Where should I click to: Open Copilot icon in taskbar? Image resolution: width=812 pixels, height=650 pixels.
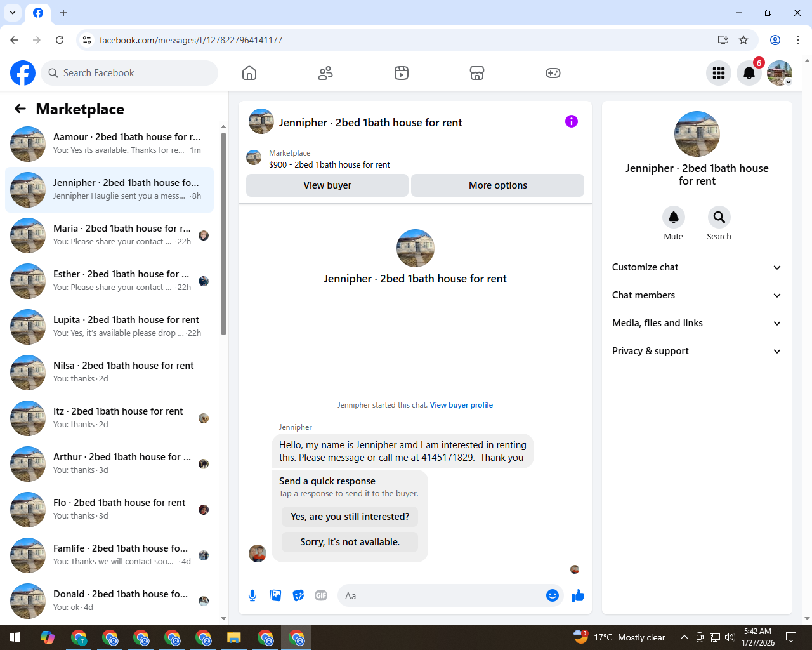tap(48, 637)
